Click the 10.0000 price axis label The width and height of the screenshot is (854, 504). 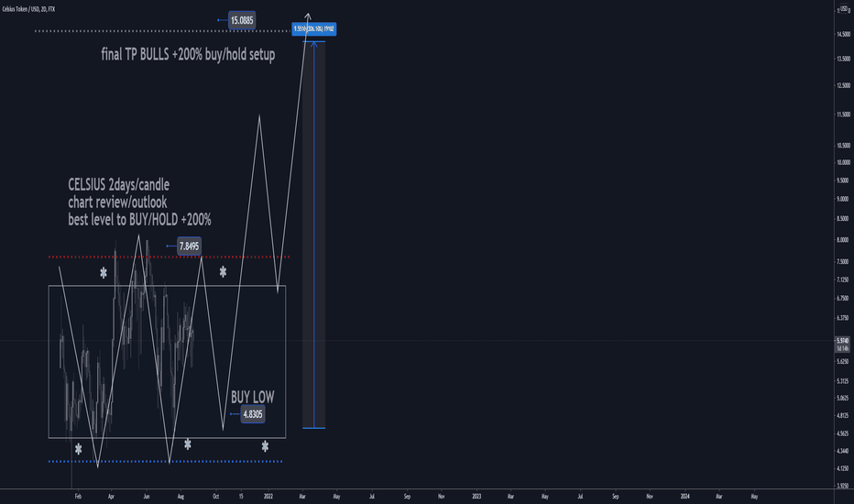[843, 162]
